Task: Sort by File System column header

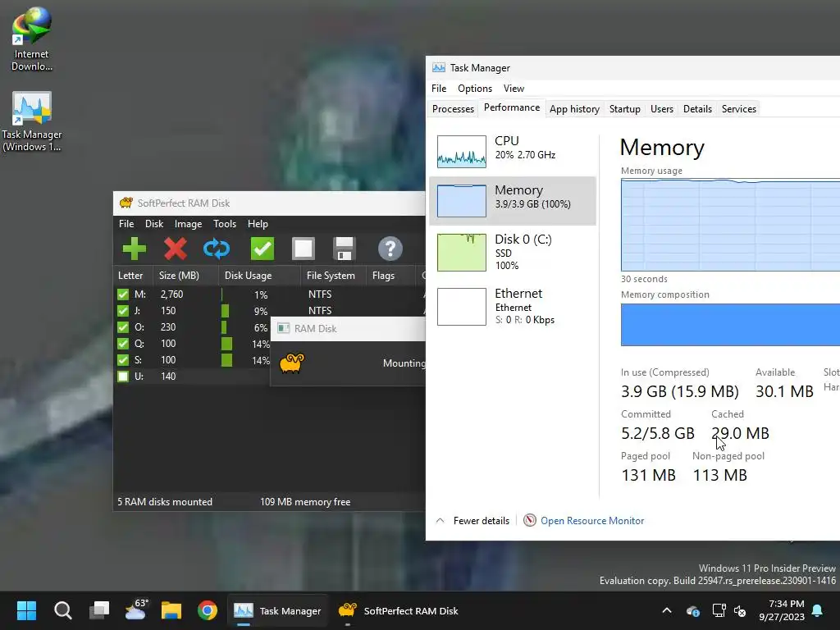Action: pos(333,276)
